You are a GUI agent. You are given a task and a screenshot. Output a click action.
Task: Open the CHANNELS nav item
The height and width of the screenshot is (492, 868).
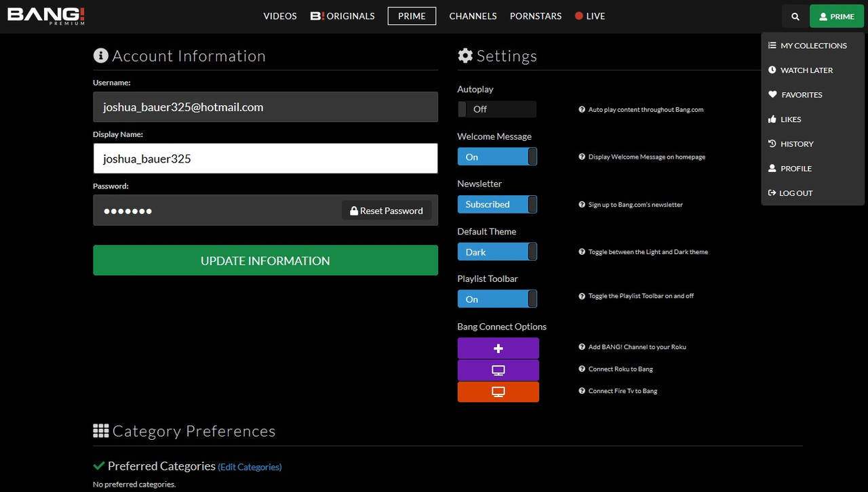tap(473, 16)
